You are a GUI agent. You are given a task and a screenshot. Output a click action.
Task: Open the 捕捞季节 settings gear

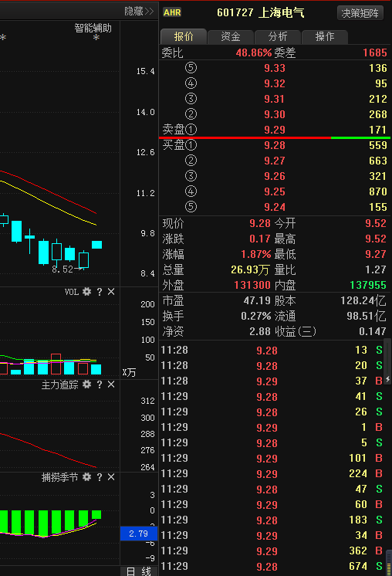[x=86, y=477]
